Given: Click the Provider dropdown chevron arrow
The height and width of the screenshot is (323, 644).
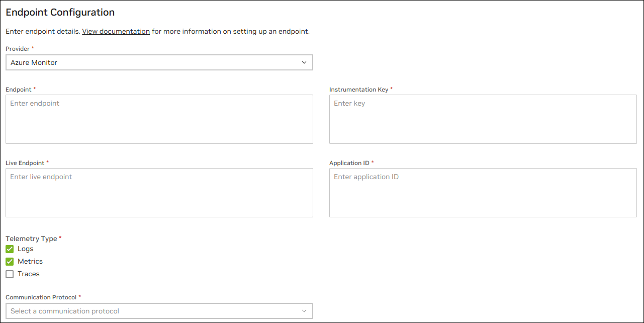Looking at the screenshot, I should coord(304,62).
